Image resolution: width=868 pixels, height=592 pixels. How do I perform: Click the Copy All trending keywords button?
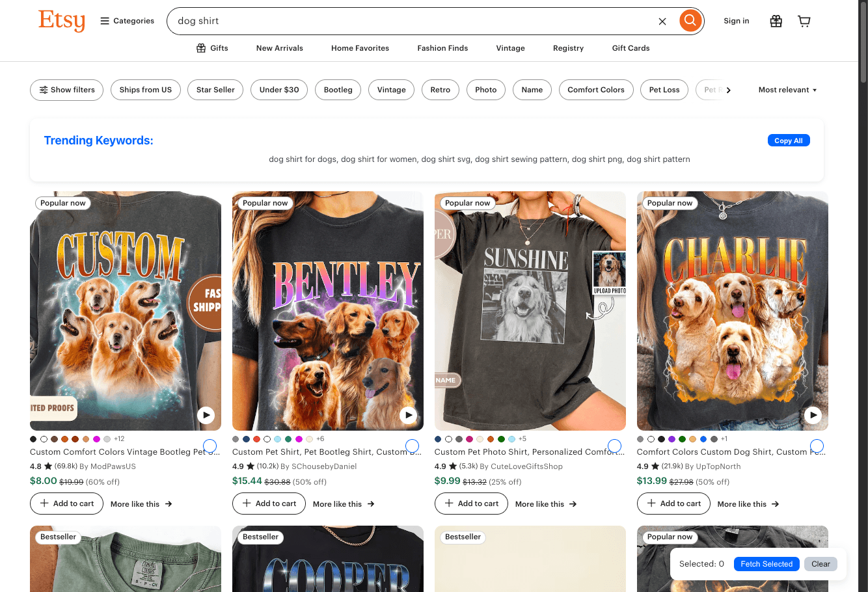point(789,140)
